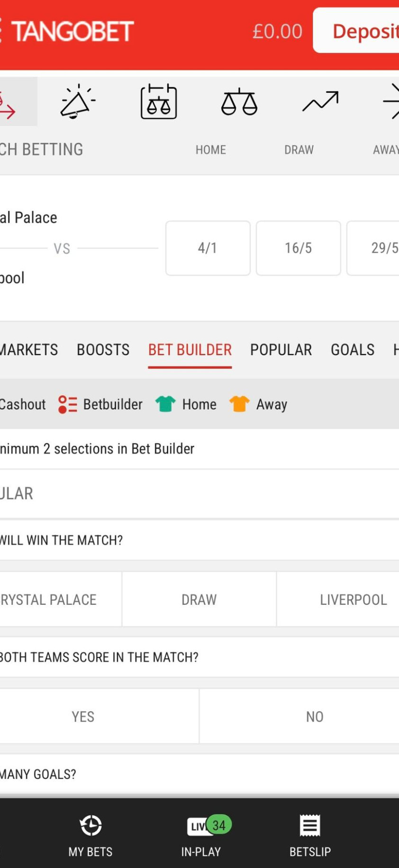Select the 16/5 draw odds

(298, 248)
